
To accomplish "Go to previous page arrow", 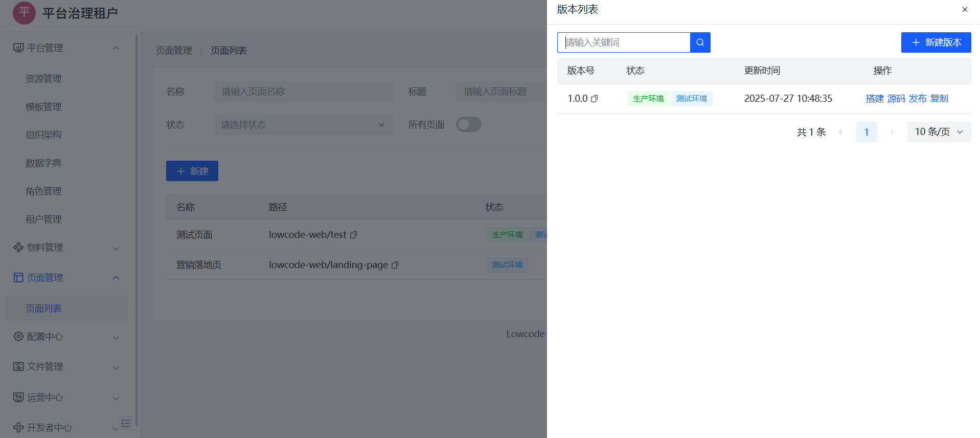I will click(841, 132).
